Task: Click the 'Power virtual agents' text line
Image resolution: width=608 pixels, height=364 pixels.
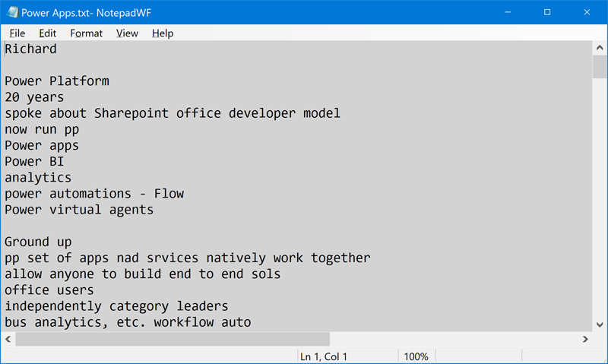Action: tap(79, 210)
